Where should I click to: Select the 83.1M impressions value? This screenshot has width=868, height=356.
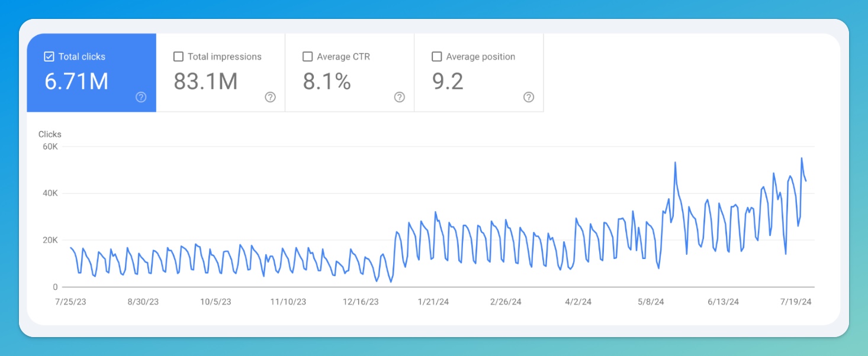point(205,82)
